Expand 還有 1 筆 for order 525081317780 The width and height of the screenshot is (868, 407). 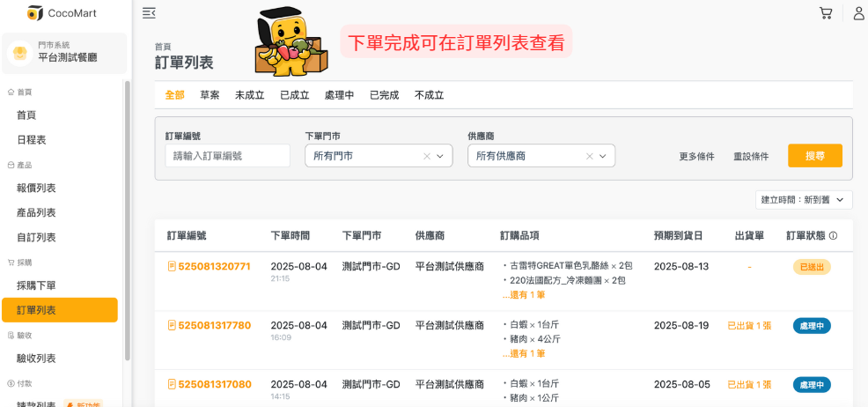(524, 353)
